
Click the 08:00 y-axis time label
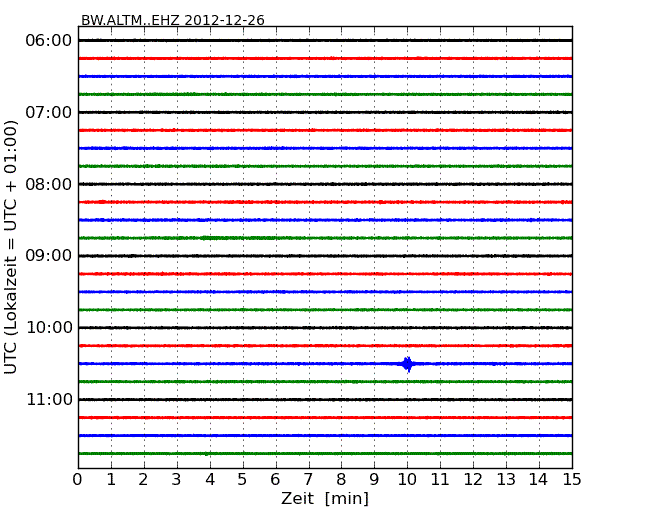[x=49, y=184]
